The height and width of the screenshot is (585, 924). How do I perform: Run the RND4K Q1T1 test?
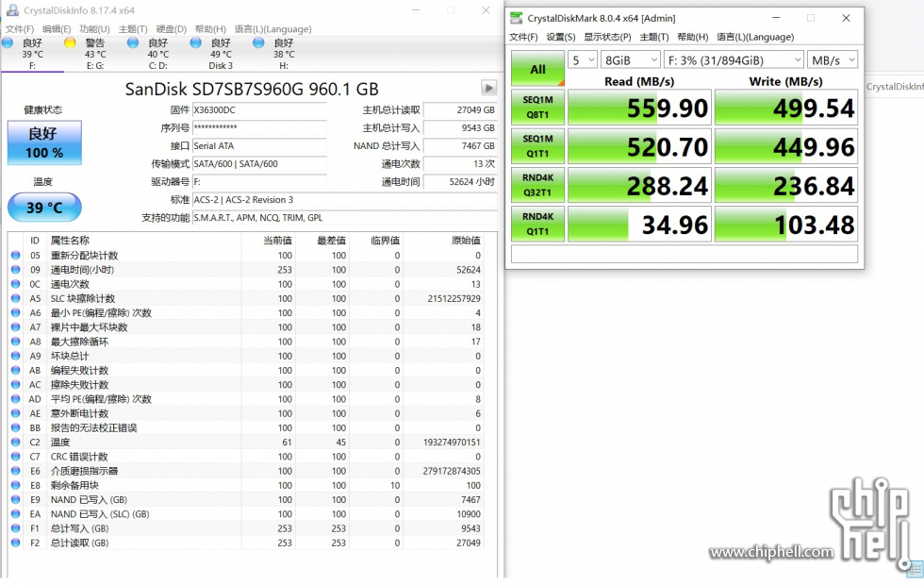[537, 225]
